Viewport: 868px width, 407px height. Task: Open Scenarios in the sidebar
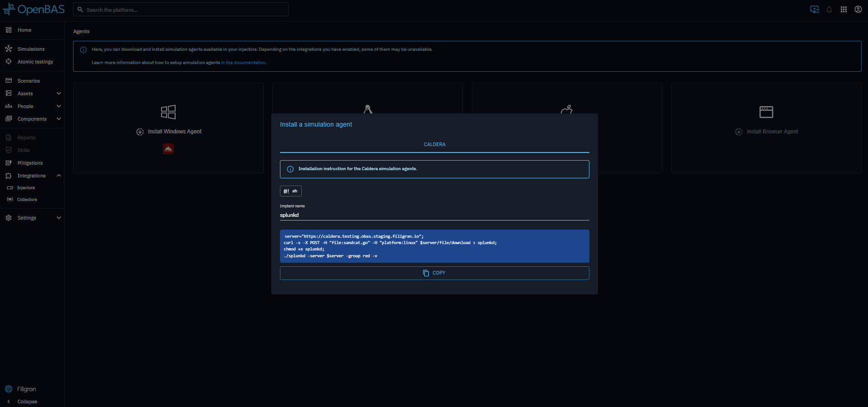coord(29,81)
